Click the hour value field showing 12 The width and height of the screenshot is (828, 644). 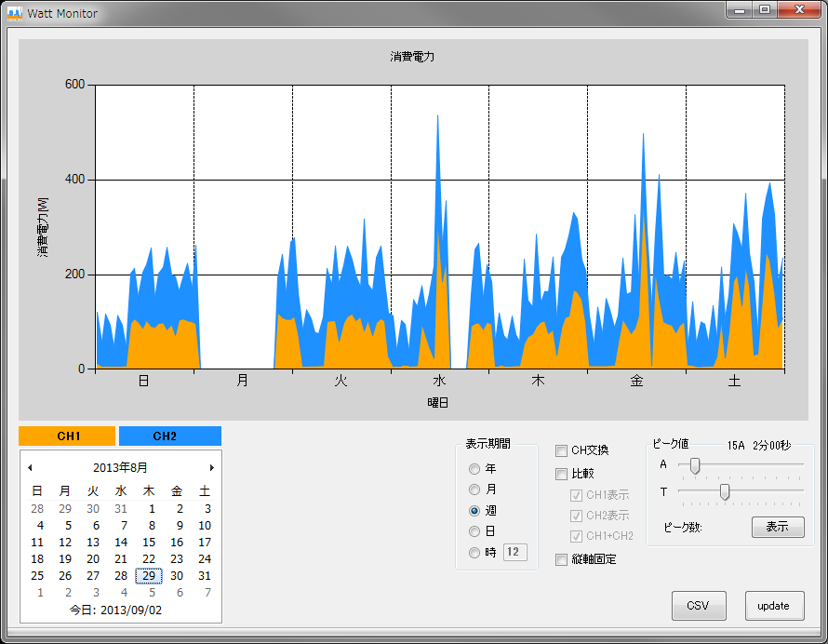pyautogui.click(x=514, y=552)
